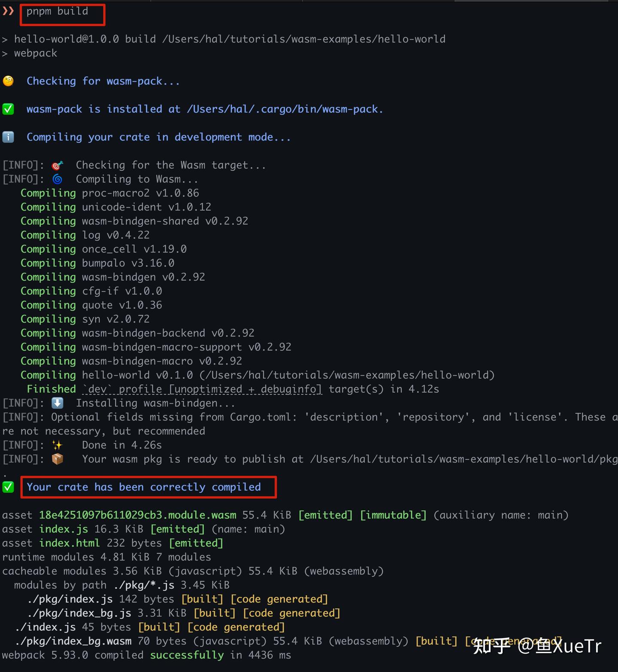Viewport: 618px width, 672px height.
Task: Select the ./pkg/index_bg.js module path
Action: coord(79,612)
